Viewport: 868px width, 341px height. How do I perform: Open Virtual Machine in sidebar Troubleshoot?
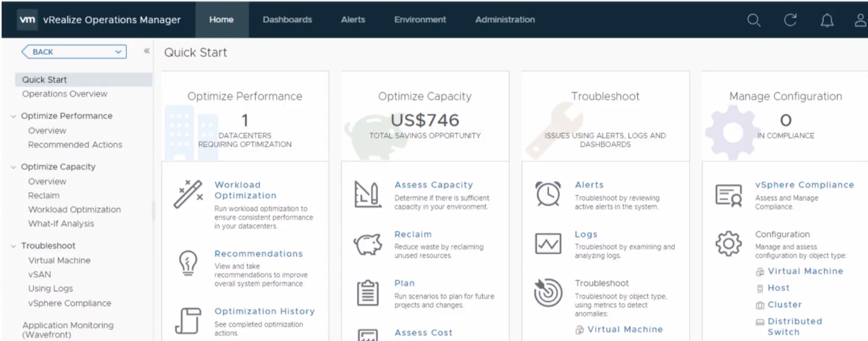[x=59, y=261]
